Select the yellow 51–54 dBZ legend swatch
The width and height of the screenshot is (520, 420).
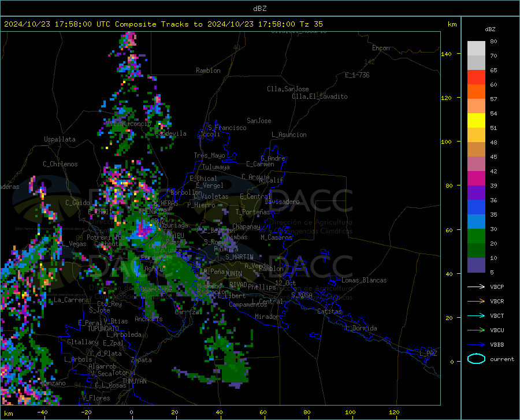(x=476, y=121)
